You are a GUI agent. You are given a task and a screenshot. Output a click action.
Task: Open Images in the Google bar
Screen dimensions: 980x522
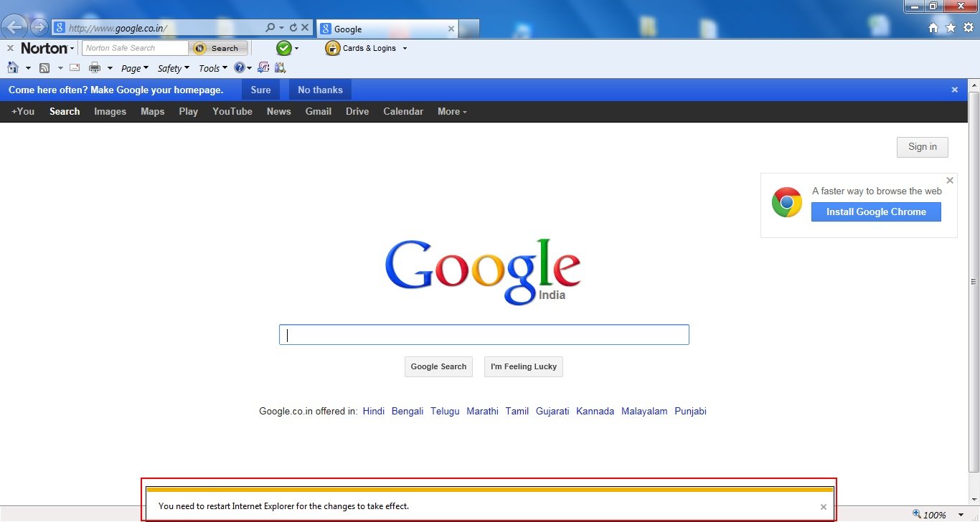pos(110,111)
